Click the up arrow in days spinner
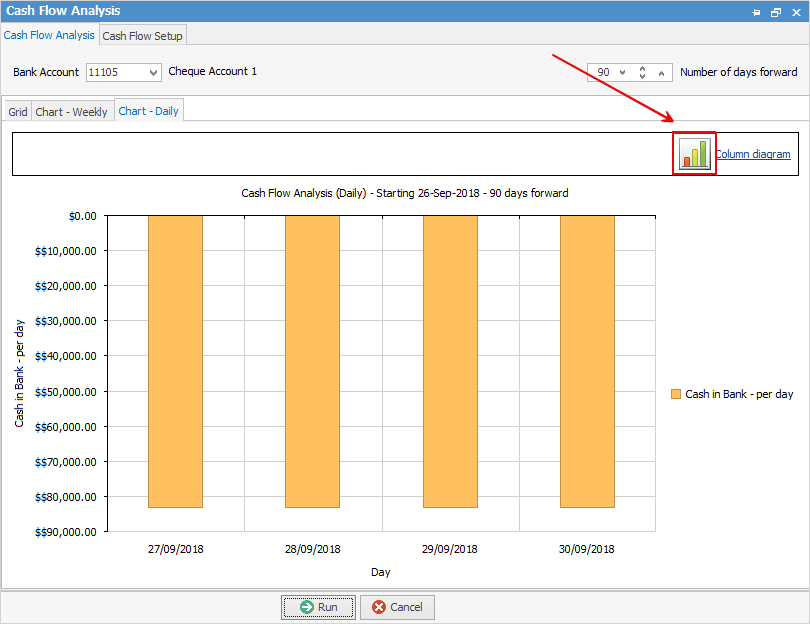 point(661,72)
